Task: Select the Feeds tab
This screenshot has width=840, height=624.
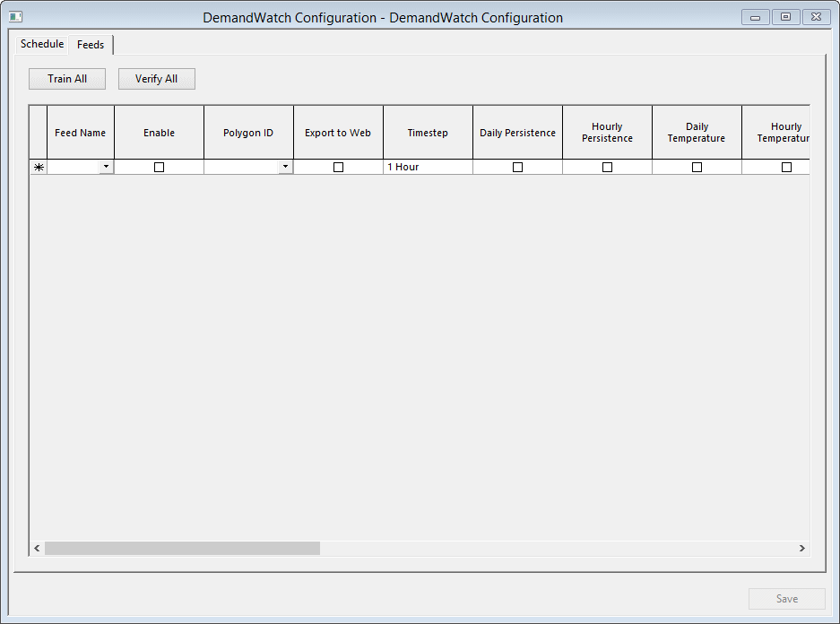Action: [x=90, y=44]
